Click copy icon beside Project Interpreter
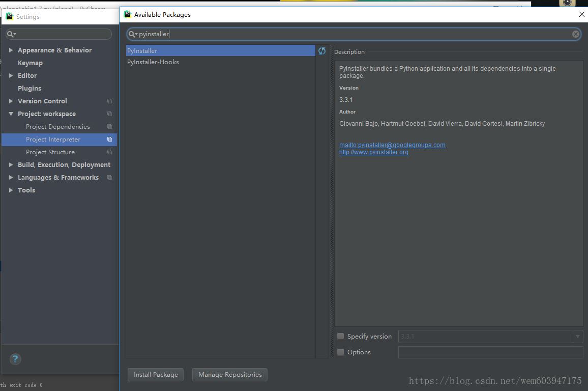 pos(109,139)
